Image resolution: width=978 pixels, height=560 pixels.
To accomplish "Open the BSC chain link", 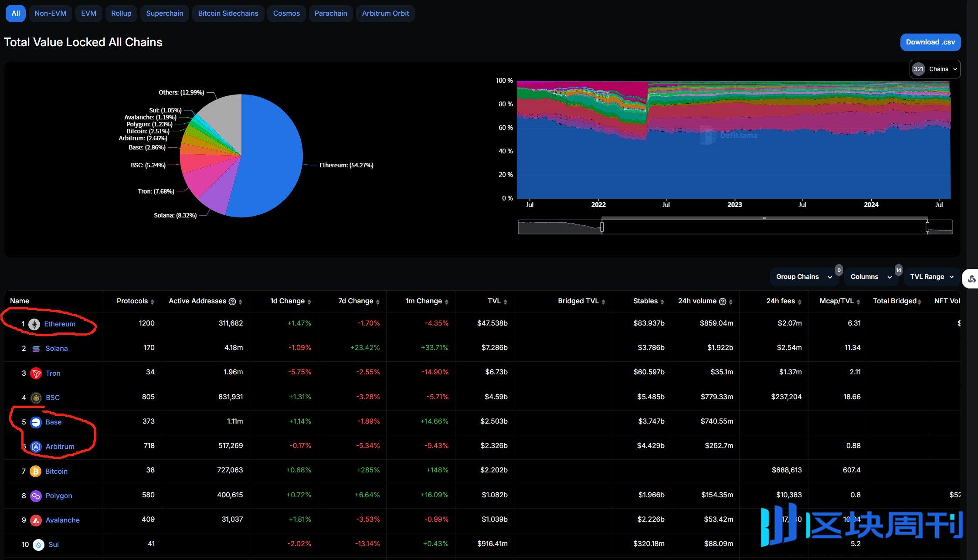I will 53,398.
